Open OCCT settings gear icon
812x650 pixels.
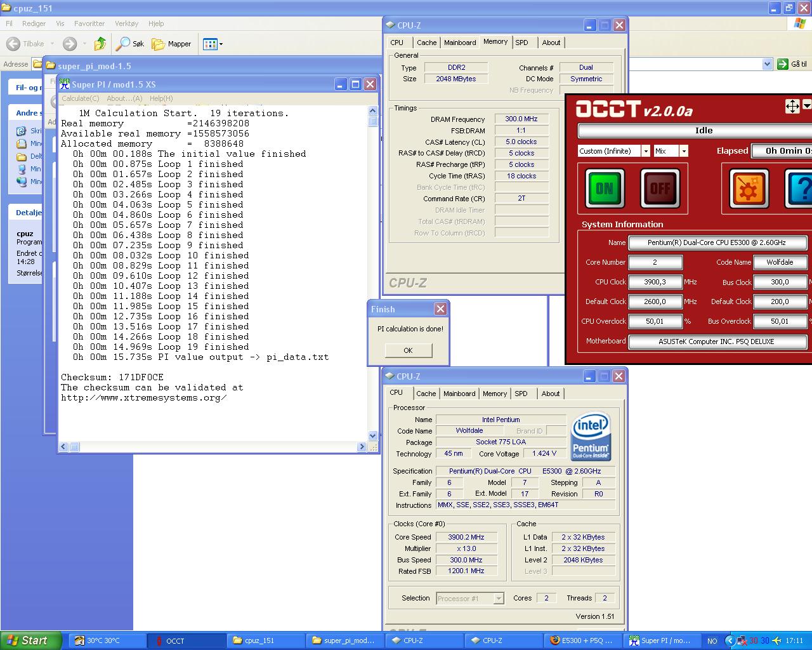[749, 189]
